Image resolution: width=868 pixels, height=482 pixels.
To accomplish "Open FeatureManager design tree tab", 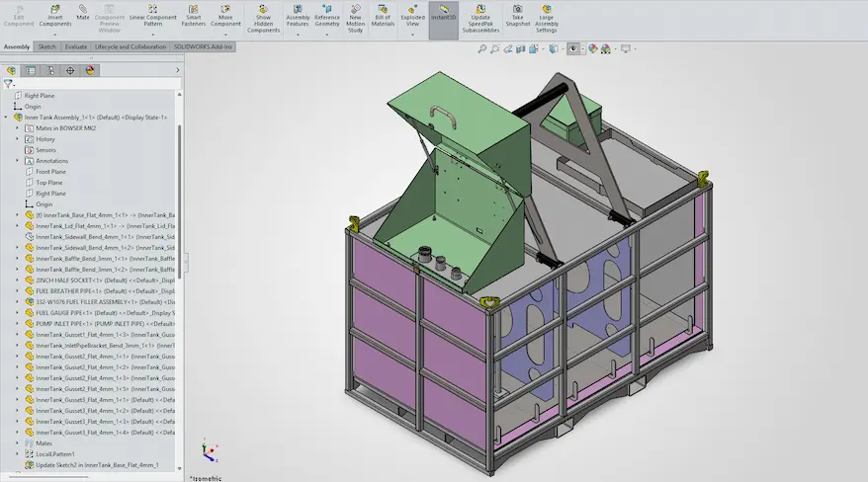I will click(11, 70).
